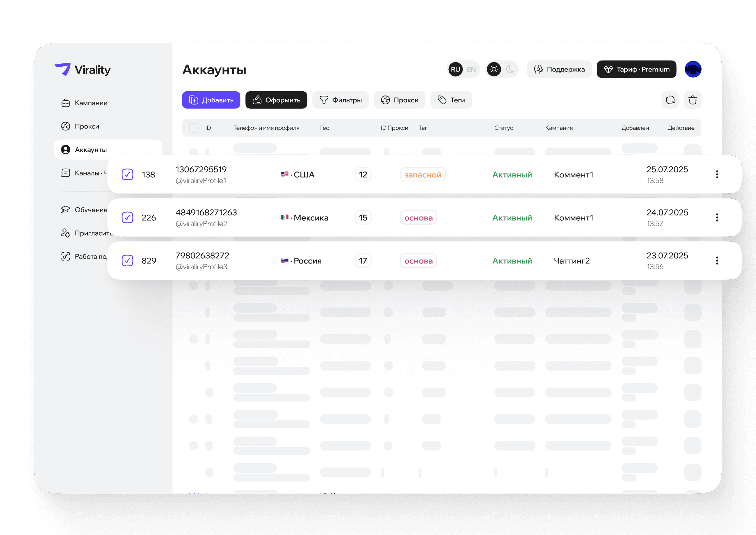Viewport: 756px width, 535px height.
Task: Switch language to EN
Action: (471, 69)
